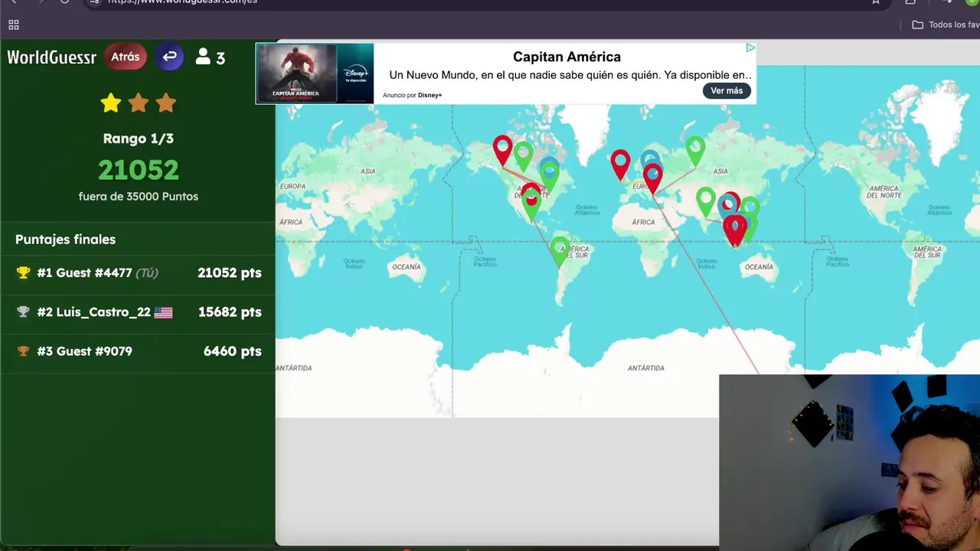
Task: Click the Puntajes finales heading
Action: 65,240
